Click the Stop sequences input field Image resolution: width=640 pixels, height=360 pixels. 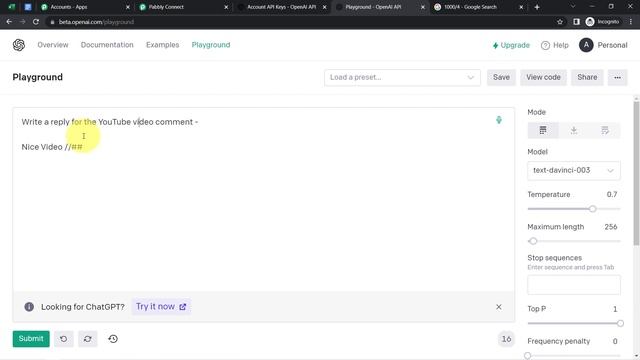coord(574,285)
